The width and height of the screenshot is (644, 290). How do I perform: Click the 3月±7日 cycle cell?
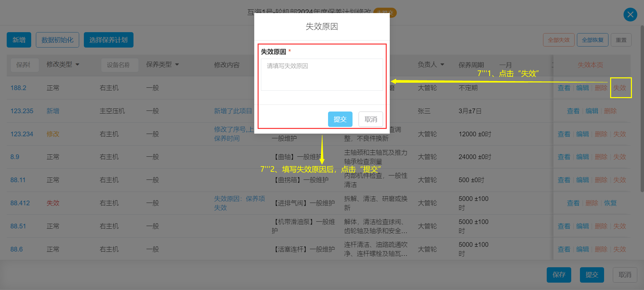470,111
